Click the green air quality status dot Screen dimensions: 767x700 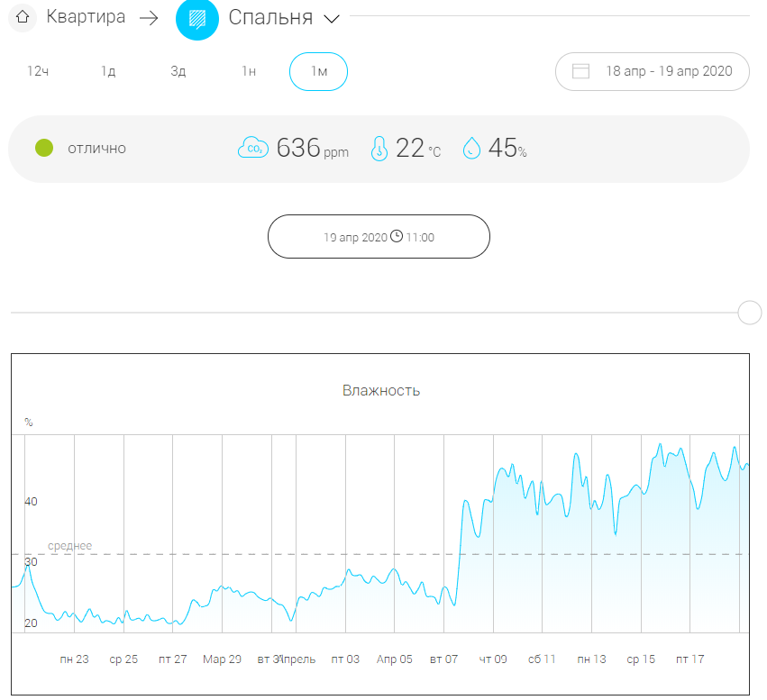coord(43,148)
